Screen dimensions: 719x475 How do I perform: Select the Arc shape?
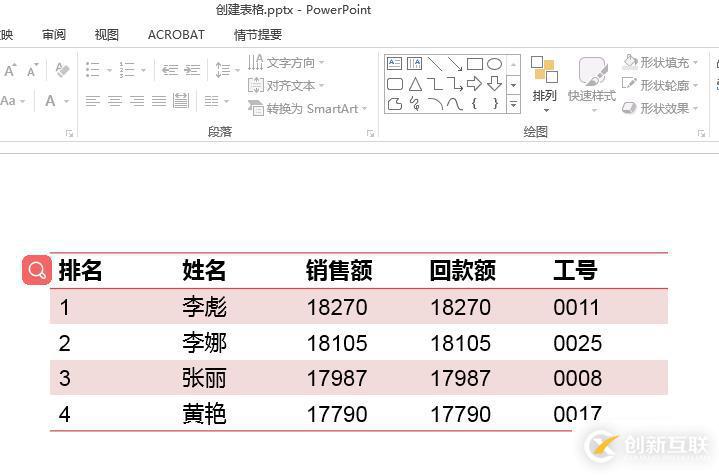(x=435, y=104)
